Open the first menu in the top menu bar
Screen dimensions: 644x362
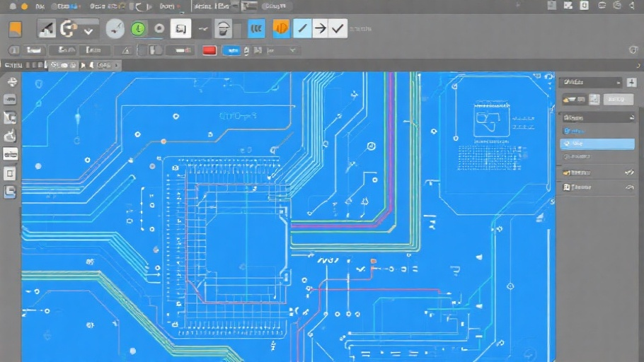pos(40,6)
